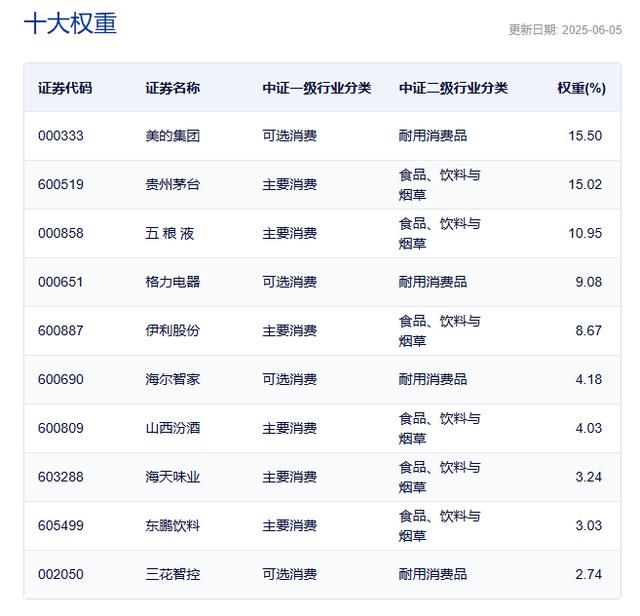Click stock code 000333
The width and height of the screenshot is (640, 616).
[61, 136]
